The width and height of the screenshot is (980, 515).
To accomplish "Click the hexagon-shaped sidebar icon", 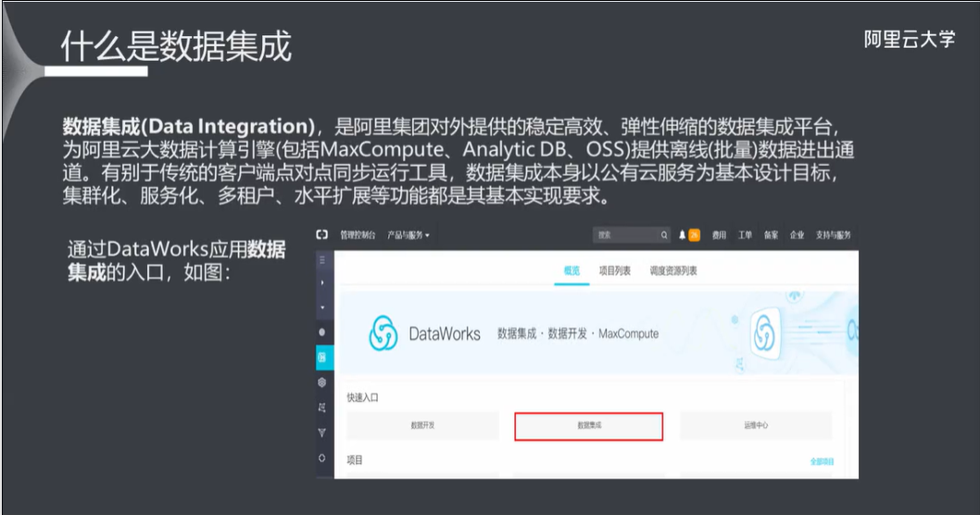I will click(x=321, y=383).
